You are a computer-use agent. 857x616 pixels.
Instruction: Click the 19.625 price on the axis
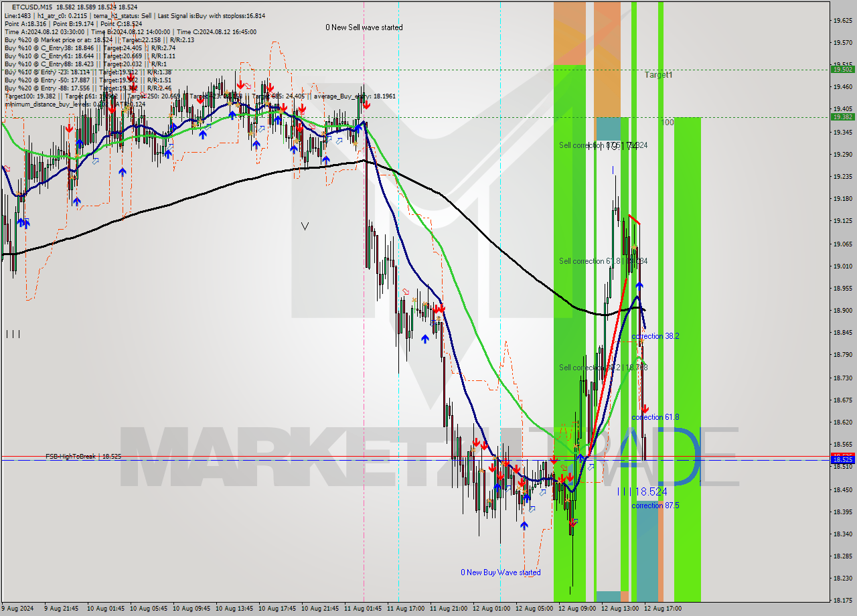pos(842,21)
